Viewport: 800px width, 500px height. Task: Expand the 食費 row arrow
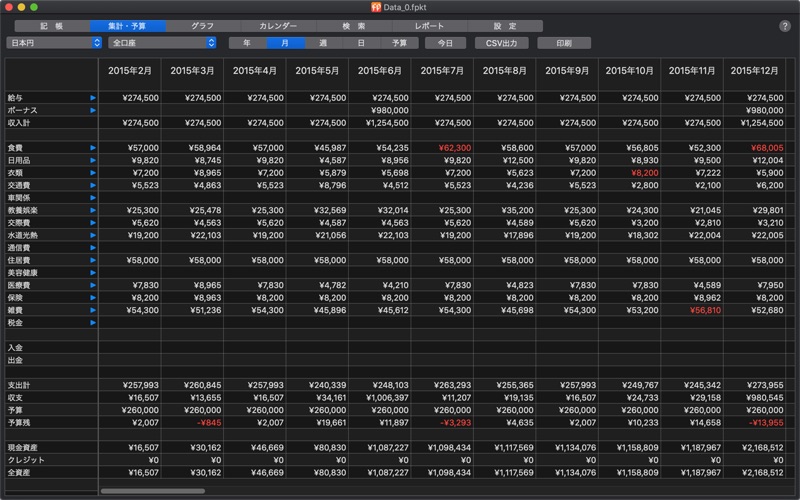click(x=93, y=148)
